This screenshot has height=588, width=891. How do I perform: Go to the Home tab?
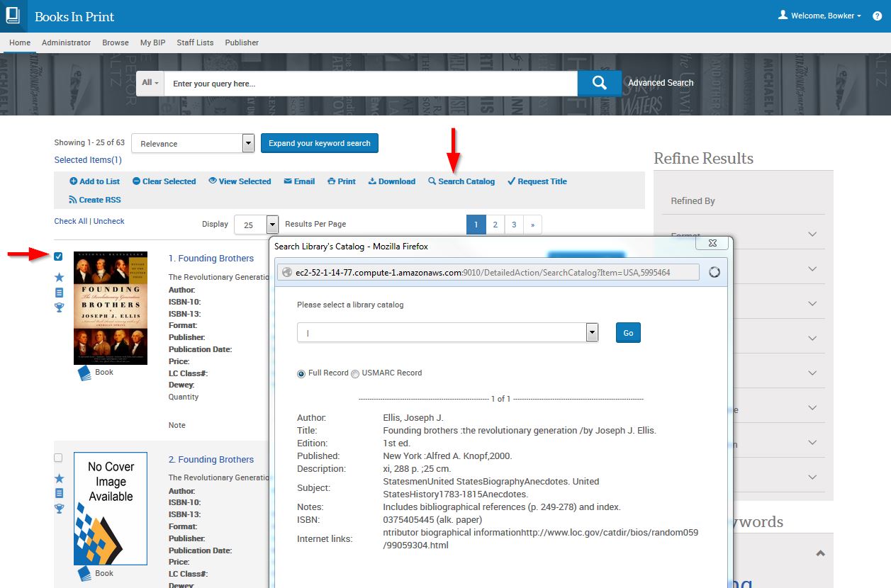(x=20, y=43)
